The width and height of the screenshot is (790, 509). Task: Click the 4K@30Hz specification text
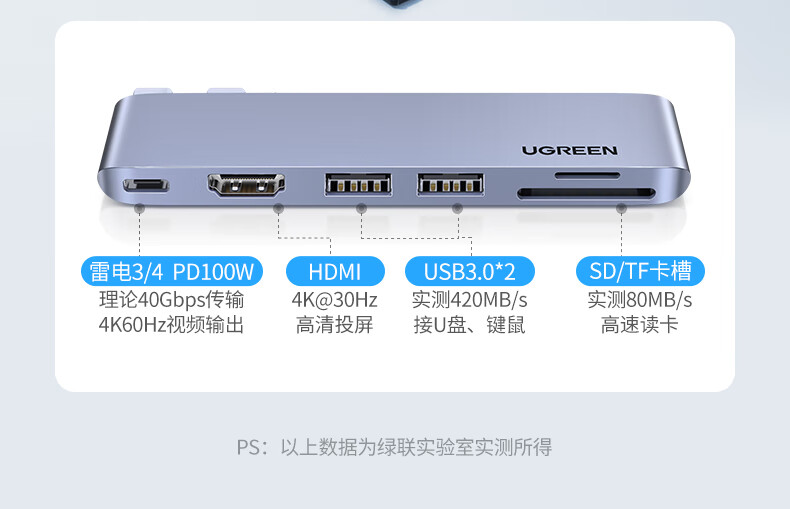click(x=335, y=300)
